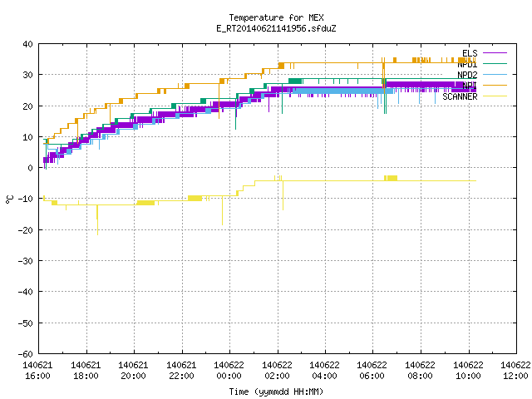Click the SCANNER legend label
532x399 pixels.
[x=460, y=96]
